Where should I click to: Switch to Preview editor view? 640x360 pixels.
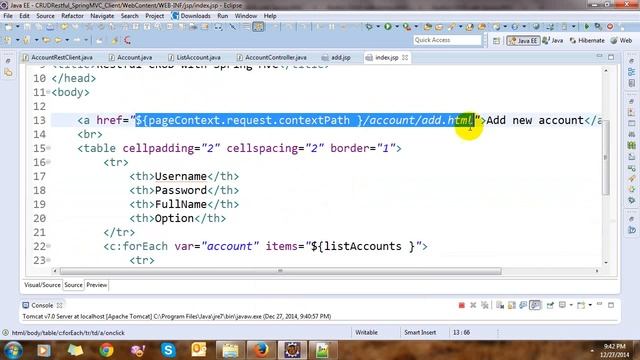pos(97,285)
